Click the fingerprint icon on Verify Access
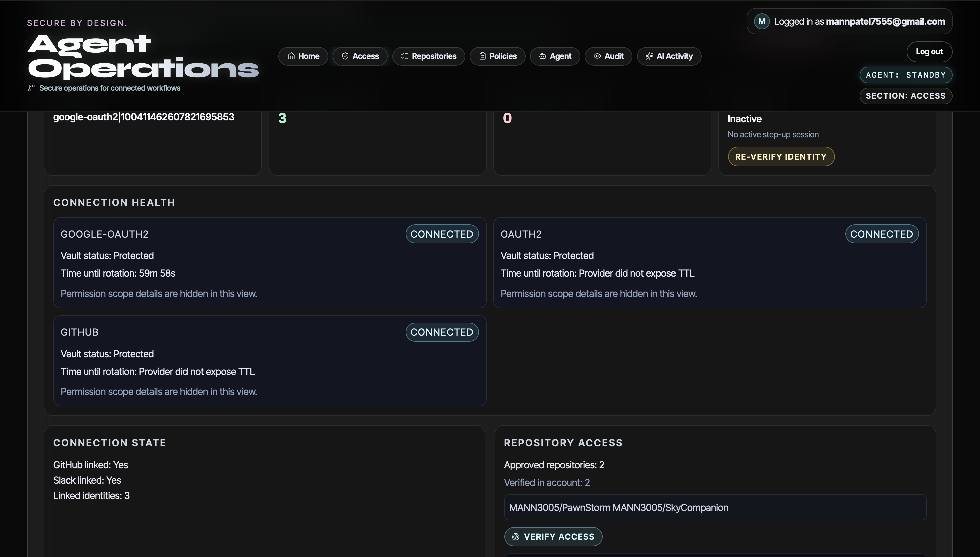Viewport: 980px width, 557px height. (x=516, y=537)
